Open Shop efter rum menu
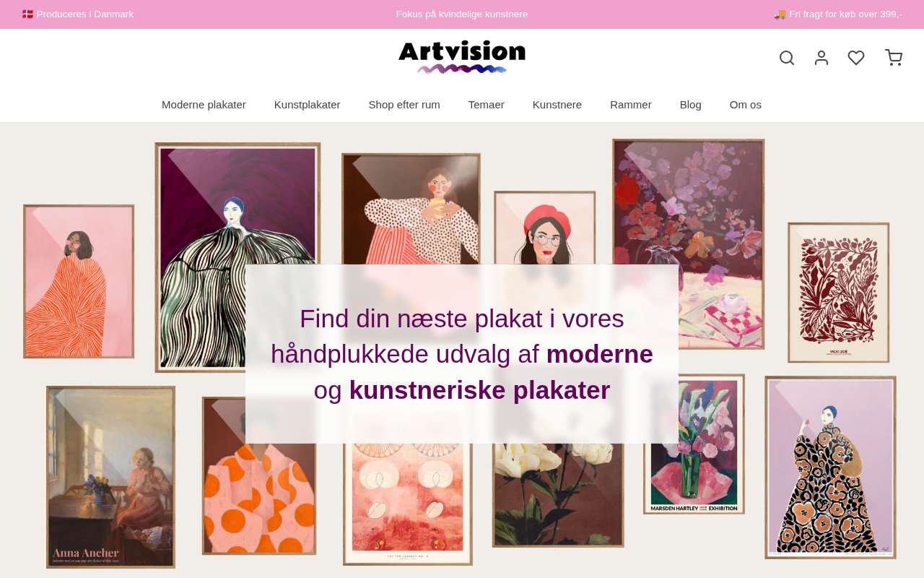 pyautogui.click(x=404, y=105)
